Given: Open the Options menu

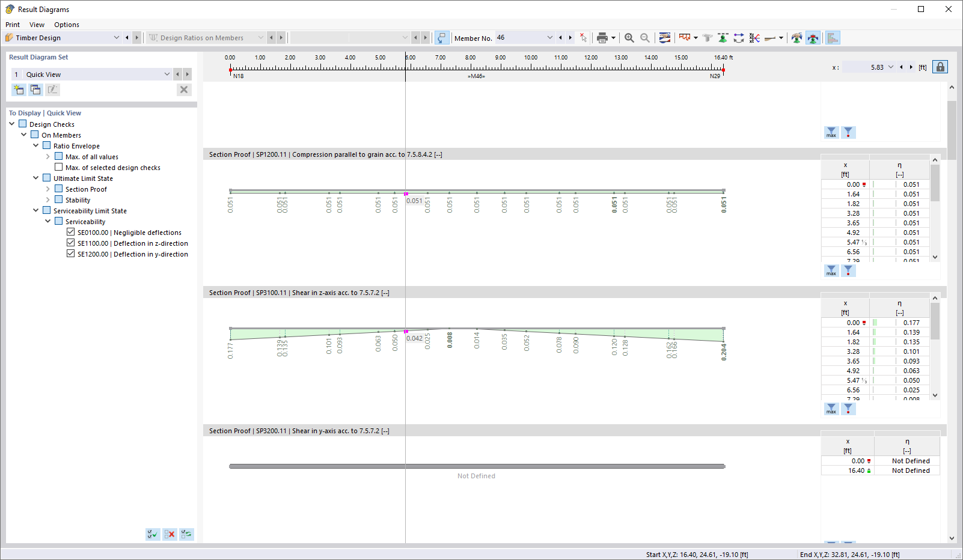Looking at the screenshot, I should (66, 25).
